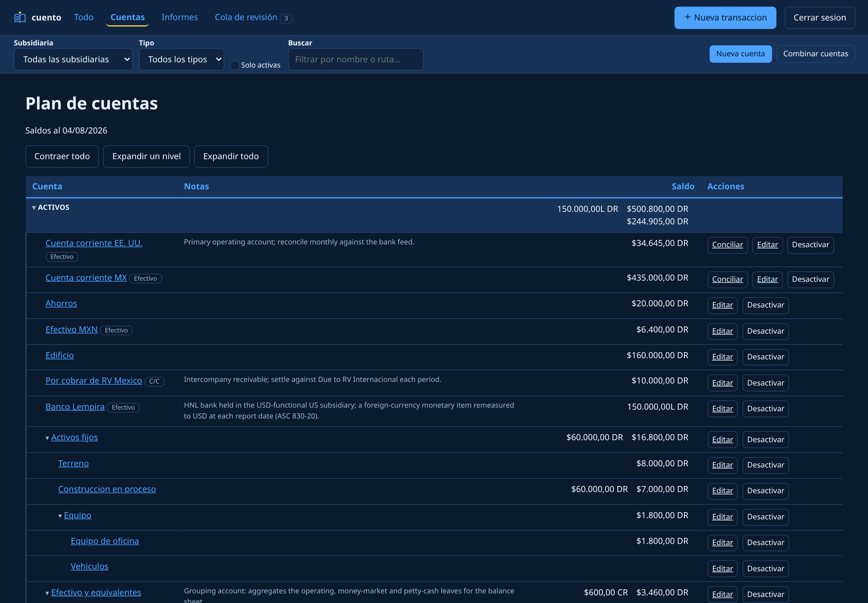Click Expandir todo button
The width and height of the screenshot is (868, 603).
231,156
